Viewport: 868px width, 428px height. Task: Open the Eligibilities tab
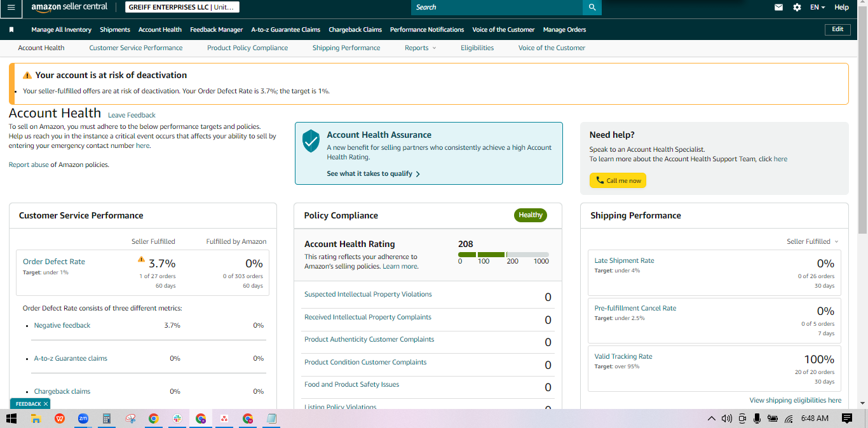click(x=477, y=48)
